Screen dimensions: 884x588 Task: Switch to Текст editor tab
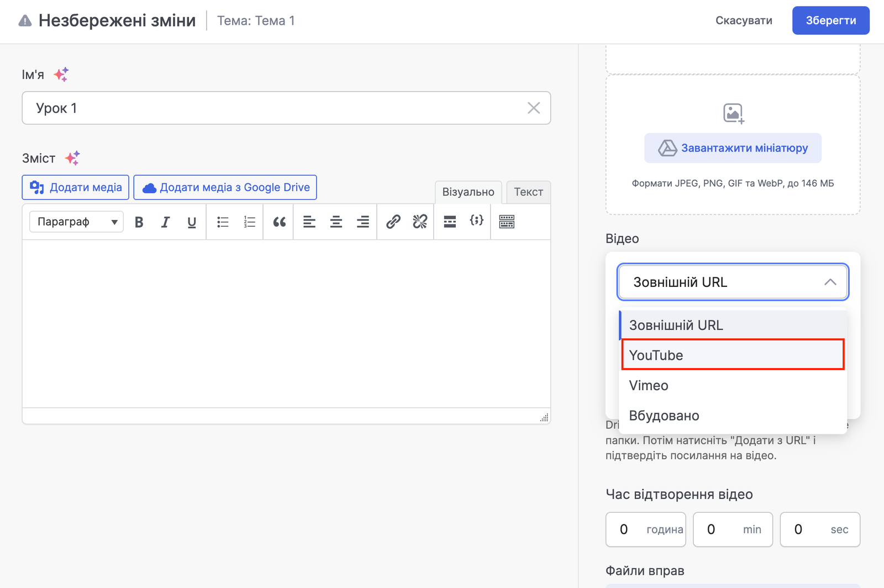pos(528,192)
